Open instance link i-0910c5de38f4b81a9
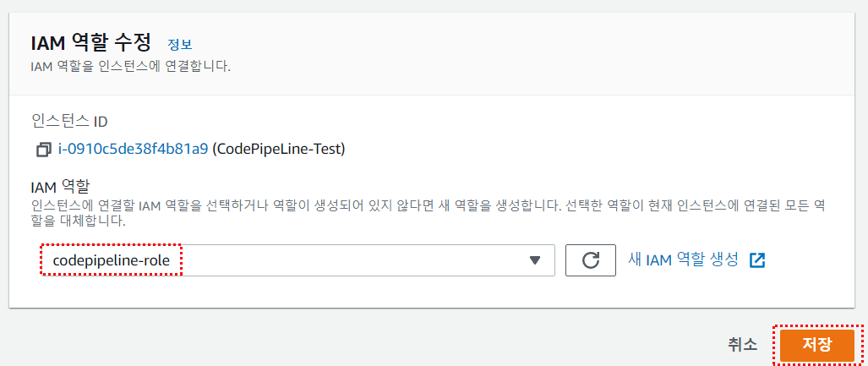 click(133, 150)
